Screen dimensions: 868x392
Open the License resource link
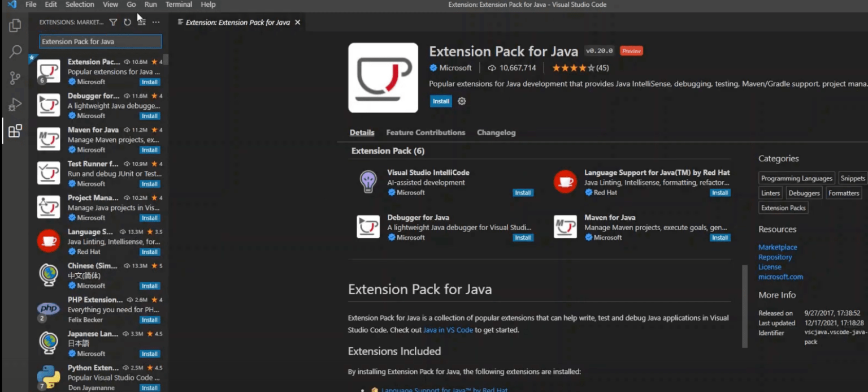770,267
